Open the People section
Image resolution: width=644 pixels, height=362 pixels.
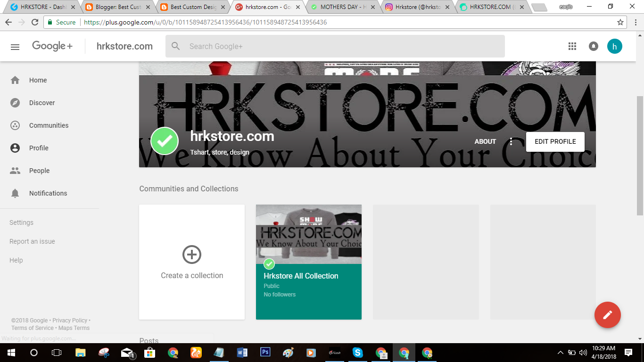[x=39, y=171]
